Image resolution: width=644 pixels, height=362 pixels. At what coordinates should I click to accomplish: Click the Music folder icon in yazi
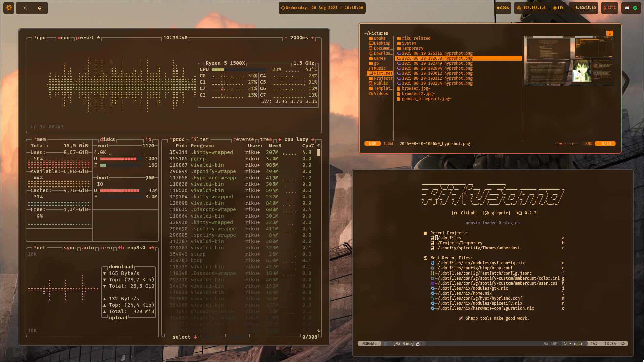click(x=371, y=68)
